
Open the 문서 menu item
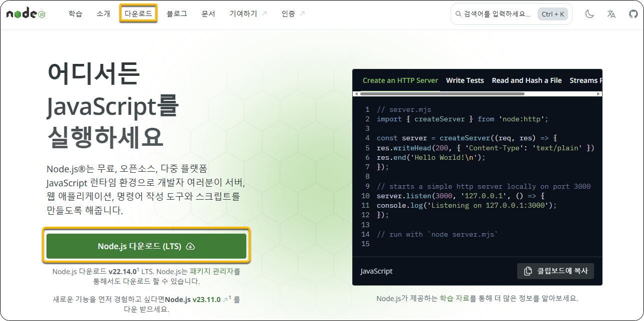point(208,14)
